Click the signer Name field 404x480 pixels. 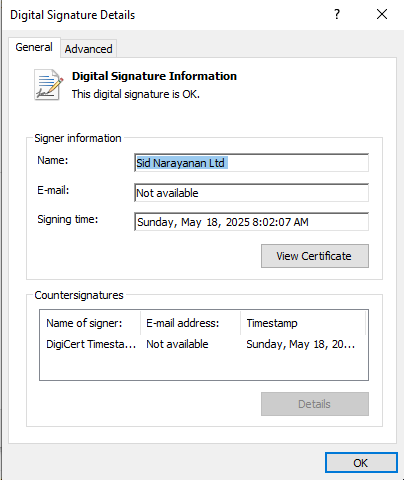(251, 163)
